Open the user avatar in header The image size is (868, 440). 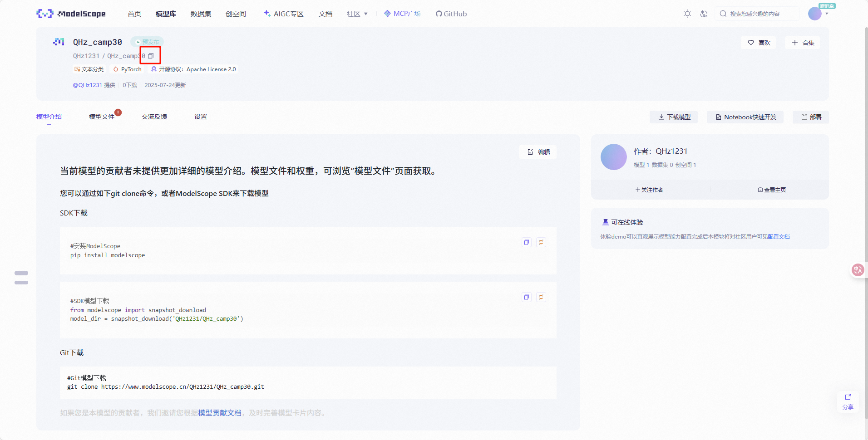coord(815,14)
